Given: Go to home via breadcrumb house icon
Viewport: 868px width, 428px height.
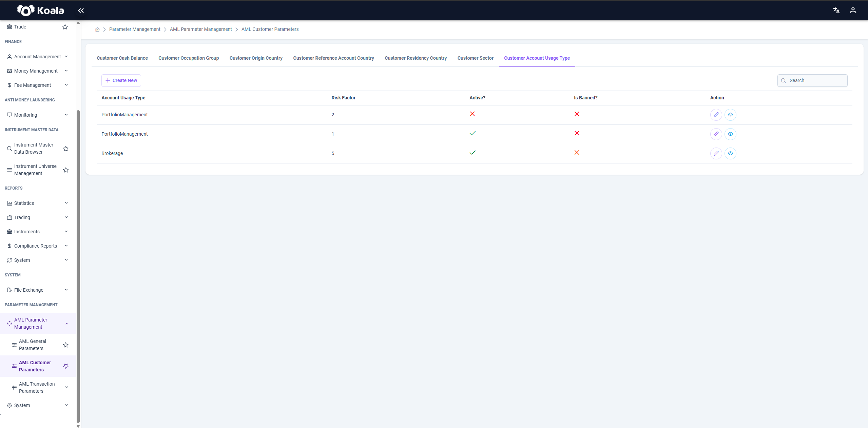Looking at the screenshot, I should pos(97,30).
